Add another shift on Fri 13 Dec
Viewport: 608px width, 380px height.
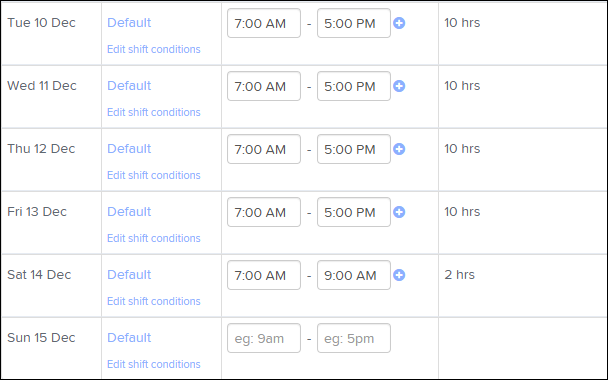pos(399,212)
